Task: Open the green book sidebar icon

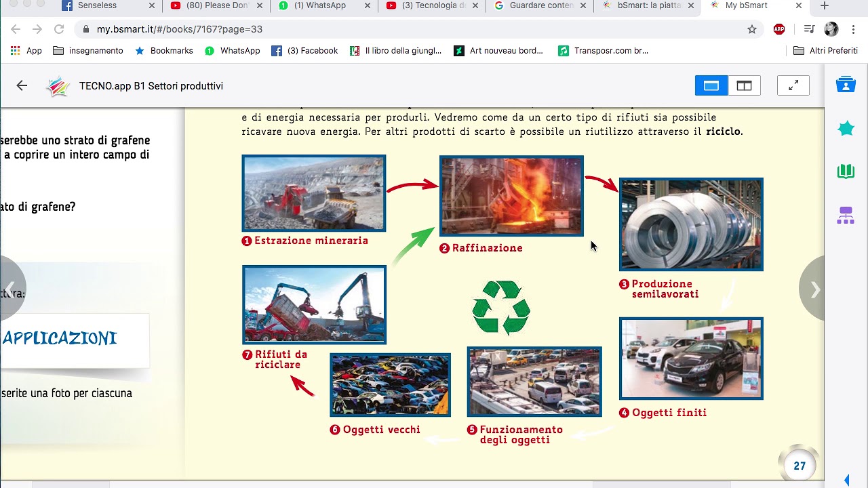Action: pyautogui.click(x=846, y=171)
